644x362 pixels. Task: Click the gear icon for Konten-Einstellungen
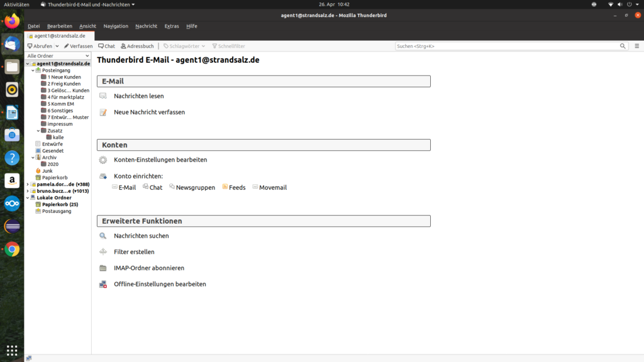click(103, 160)
